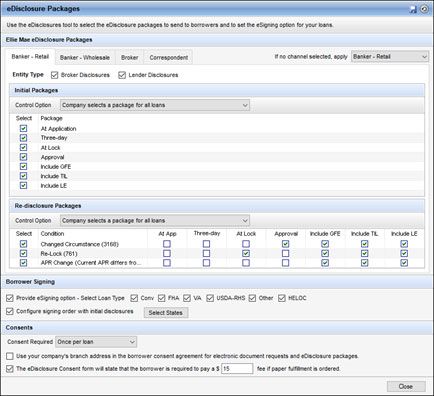Enable company's branch address checkbox

click(x=10, y=356)
